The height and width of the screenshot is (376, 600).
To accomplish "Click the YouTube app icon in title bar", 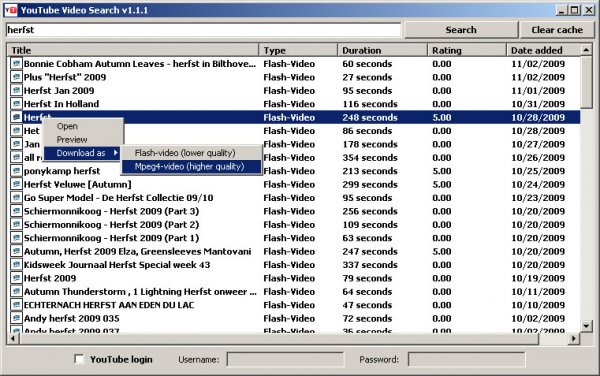I will pyautogui.click(x=11, y=10).
